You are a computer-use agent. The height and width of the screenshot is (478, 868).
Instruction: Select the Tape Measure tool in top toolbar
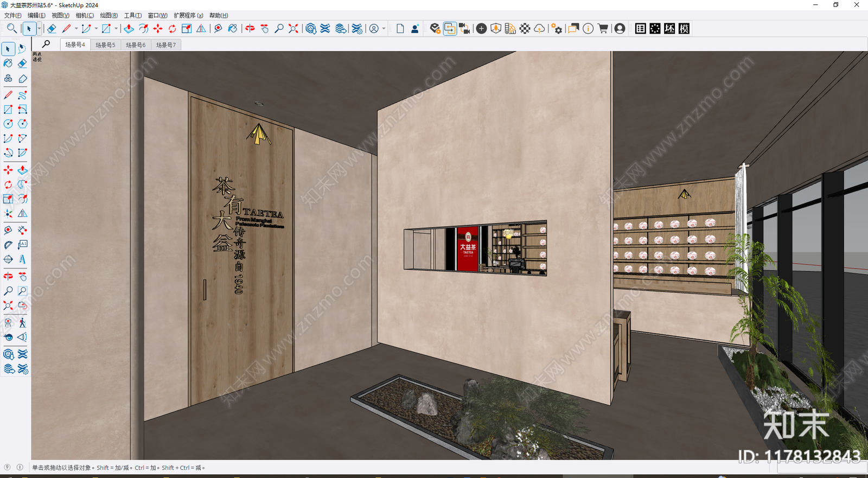[x=218, y=29]
